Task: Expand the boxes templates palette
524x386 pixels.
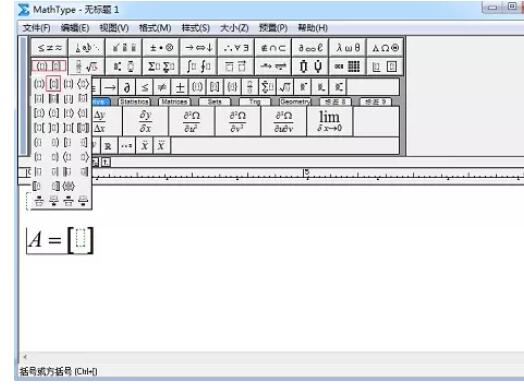Action: pyautogui.click(x=385, y=66)
